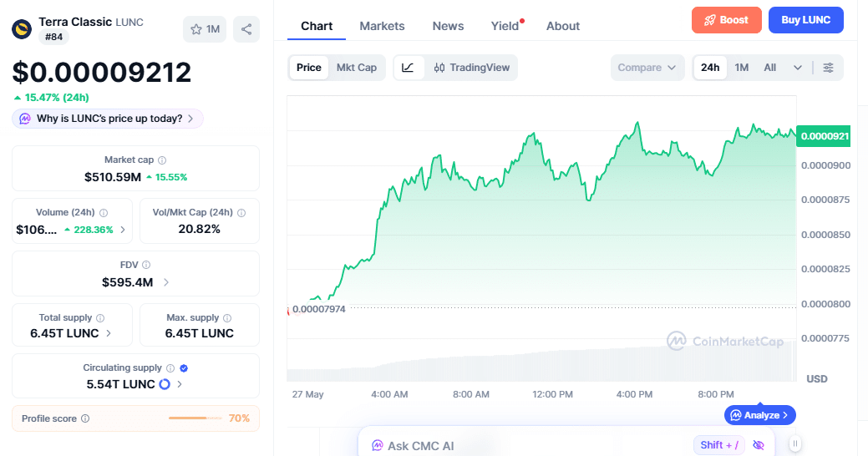Select the 24h time range

coord(710,68)
